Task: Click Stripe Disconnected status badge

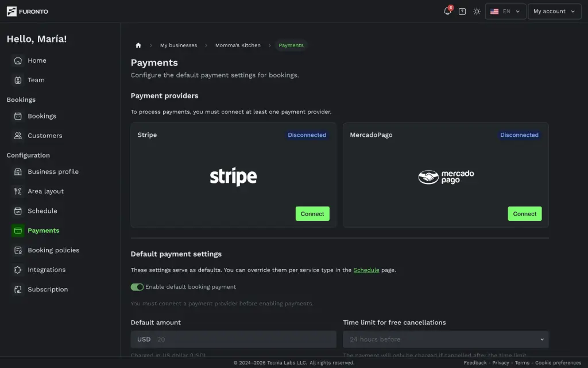Action: point(307,135)
